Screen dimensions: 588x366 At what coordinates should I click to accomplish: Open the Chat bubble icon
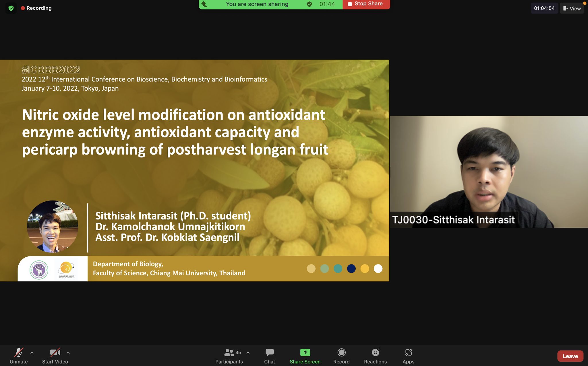click(x=269, y=352)
